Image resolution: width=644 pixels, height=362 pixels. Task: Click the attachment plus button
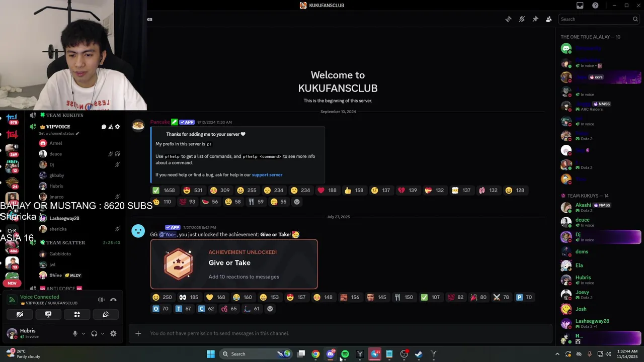[138, 333]
